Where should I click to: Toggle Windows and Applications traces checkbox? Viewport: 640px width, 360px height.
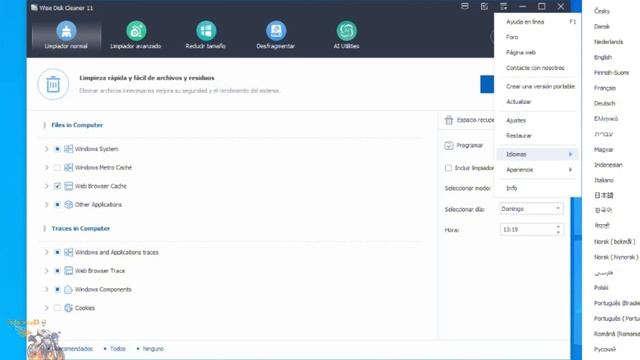57,252
